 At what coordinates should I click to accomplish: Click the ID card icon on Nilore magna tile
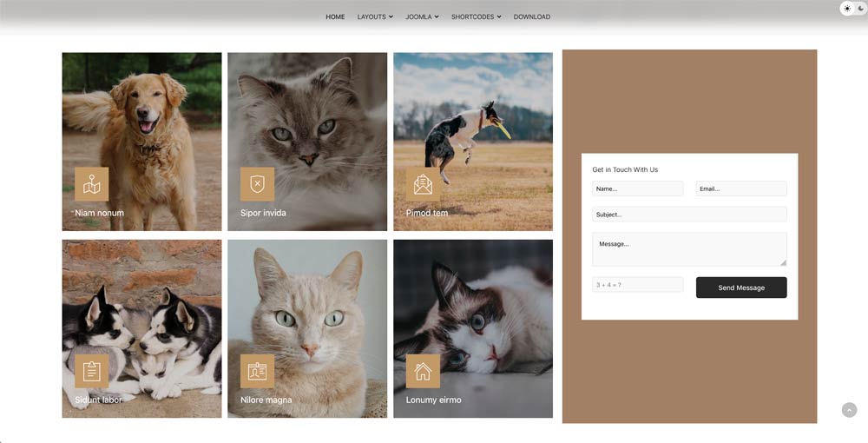257,371
